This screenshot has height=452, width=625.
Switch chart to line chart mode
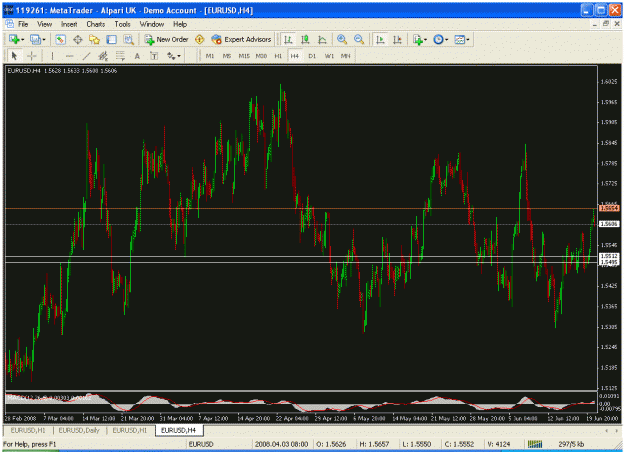click(x=322, y=39)
